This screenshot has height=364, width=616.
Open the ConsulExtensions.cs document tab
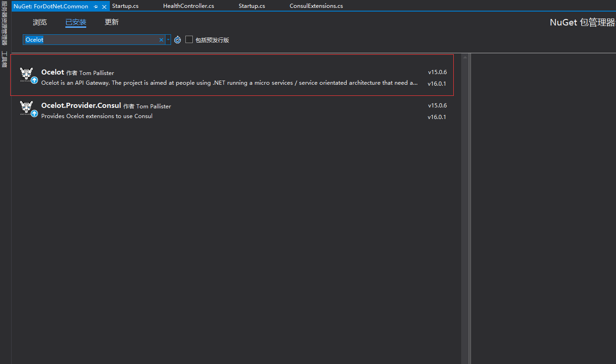(x=316, y=6)
